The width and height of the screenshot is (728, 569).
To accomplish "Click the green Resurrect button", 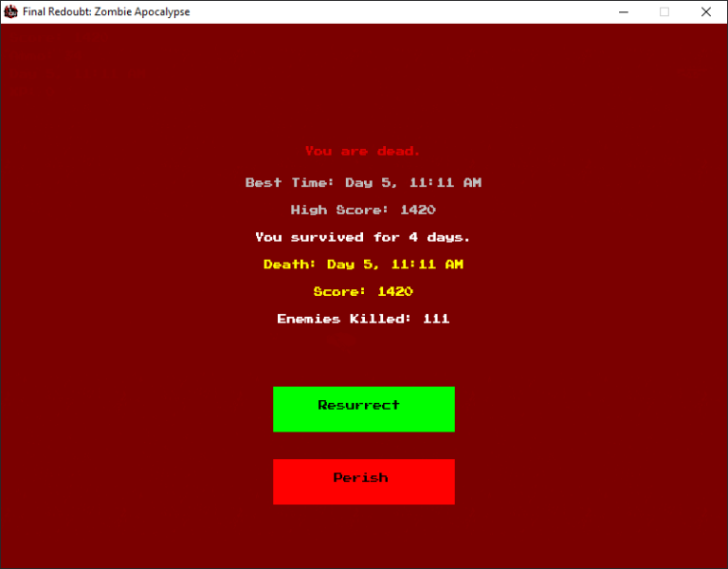I will point(363,409).
